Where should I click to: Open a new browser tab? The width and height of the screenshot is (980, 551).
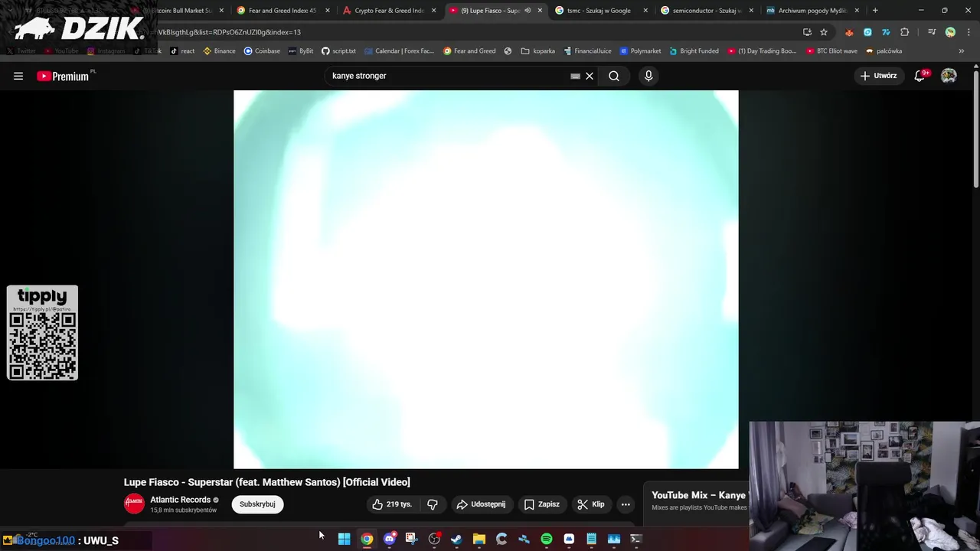click(875, 11)
